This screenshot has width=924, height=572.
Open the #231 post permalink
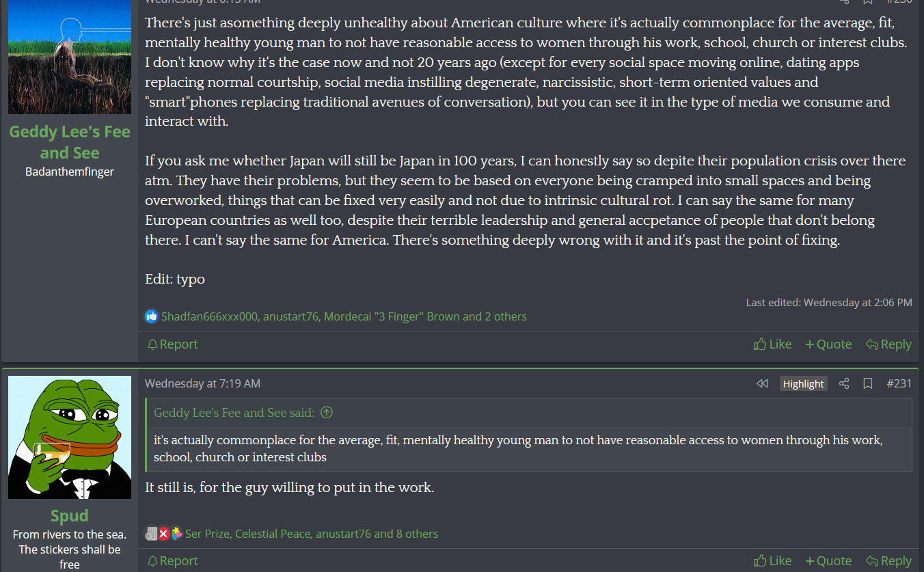pyautogui.click(x=899, y=383)
